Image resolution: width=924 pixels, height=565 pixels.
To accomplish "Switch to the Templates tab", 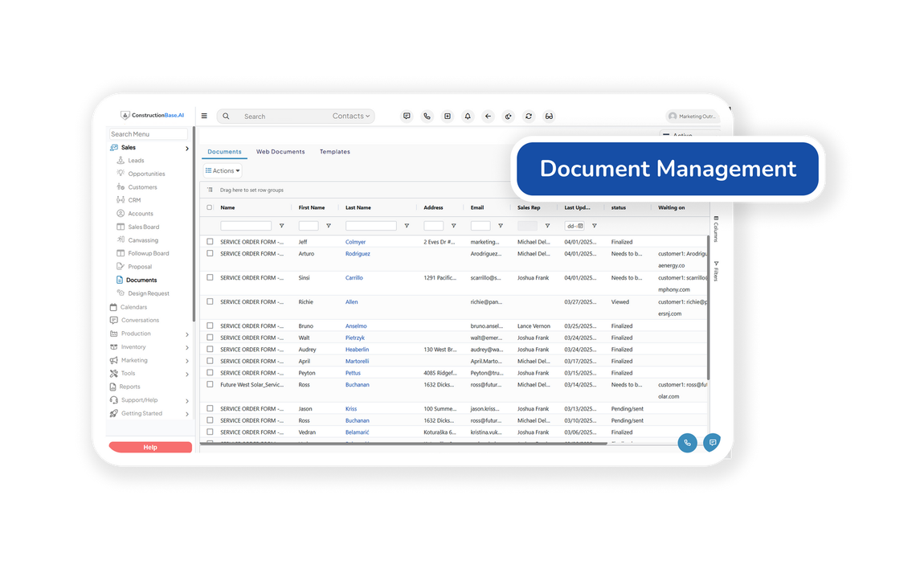I will (335, 152).
